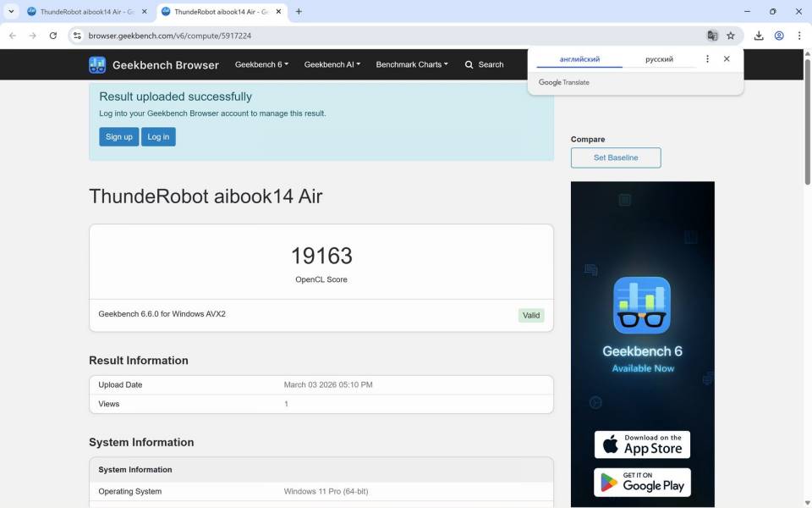
Task: Click the Get it on Google Play badge
Action: click(x=642, y=482)
